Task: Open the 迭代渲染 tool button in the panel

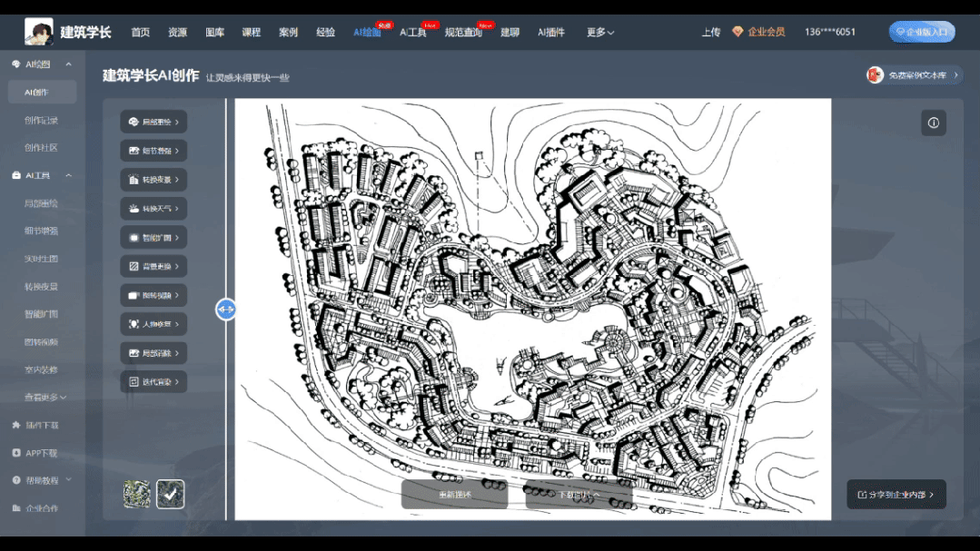Action: coord(153,381)
